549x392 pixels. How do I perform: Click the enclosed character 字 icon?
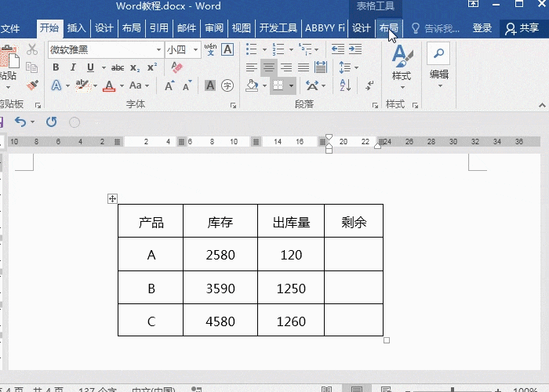click(227, 85)
